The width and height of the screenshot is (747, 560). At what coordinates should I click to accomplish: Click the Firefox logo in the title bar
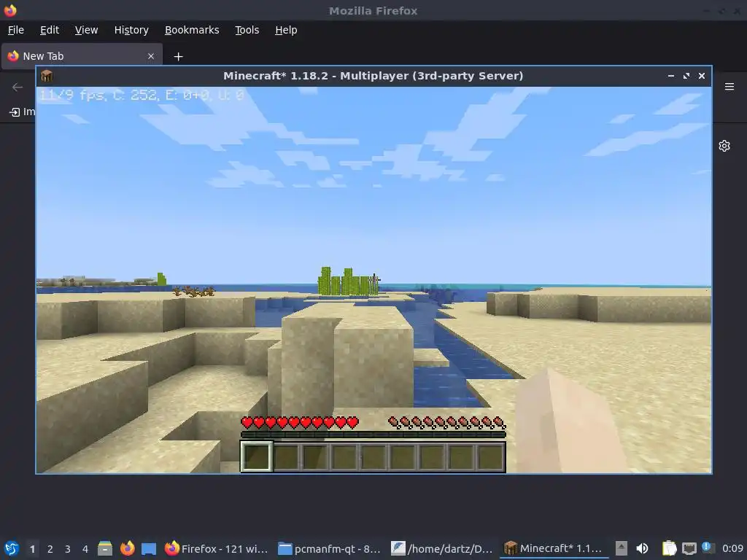coord(10,10)
